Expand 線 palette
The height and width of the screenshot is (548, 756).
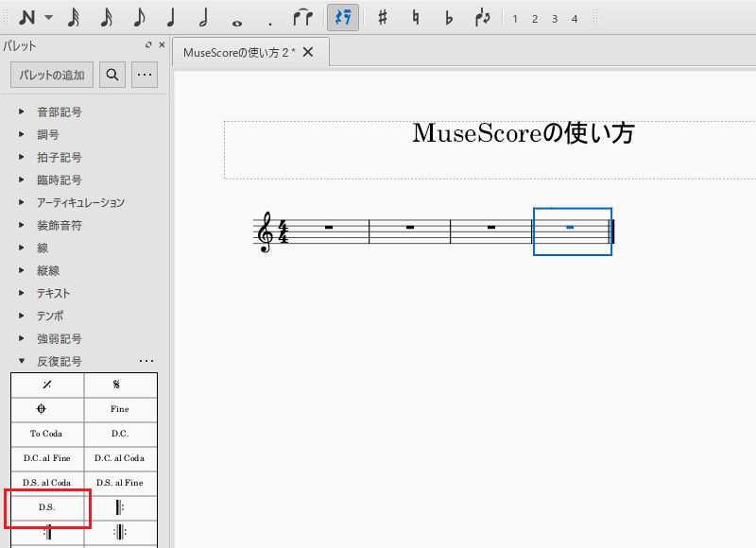(x=21, y=248)
